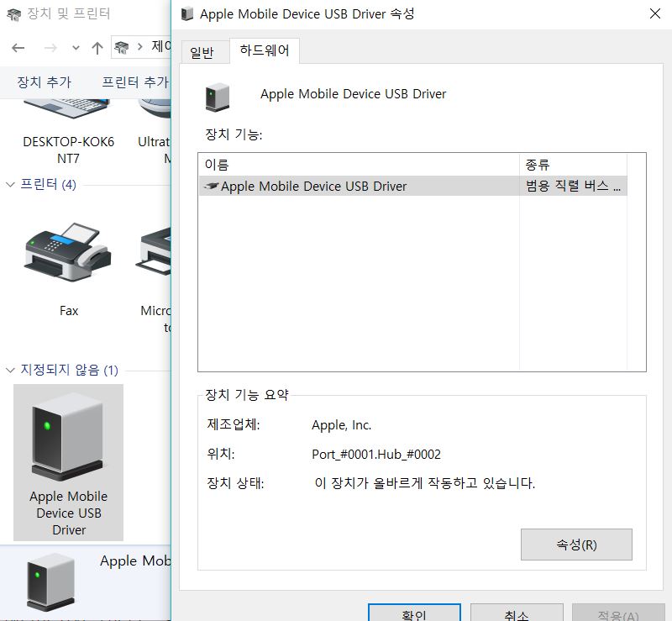
Task: Go back in Devices and Printers window
Action: tap(18, 48)
